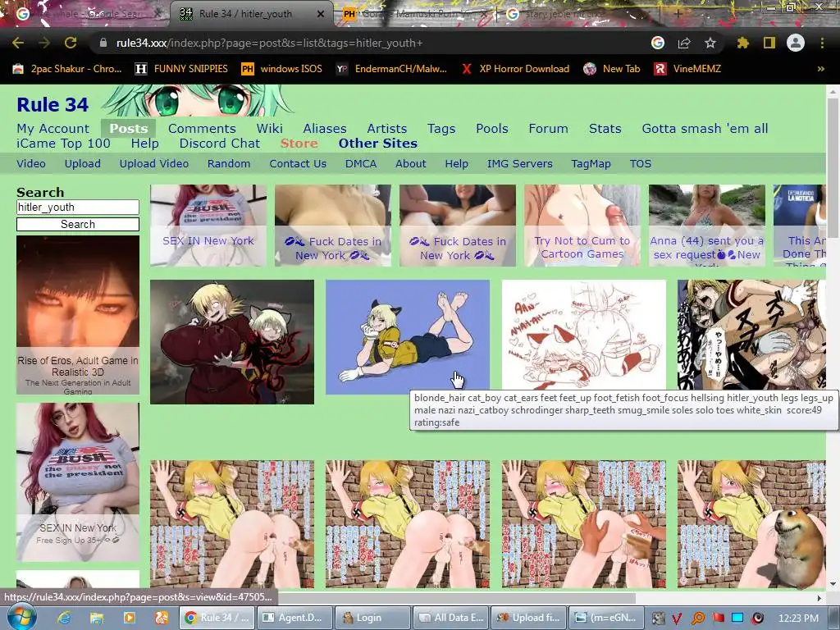
Task: Open the TOS link
Action: [x=641, y=164]
